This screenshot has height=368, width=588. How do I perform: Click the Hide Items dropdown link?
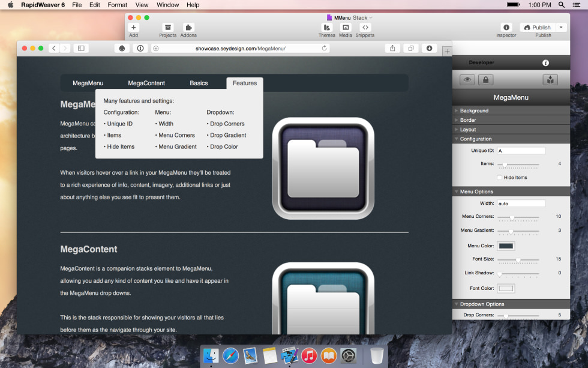[x=121, y=146]
